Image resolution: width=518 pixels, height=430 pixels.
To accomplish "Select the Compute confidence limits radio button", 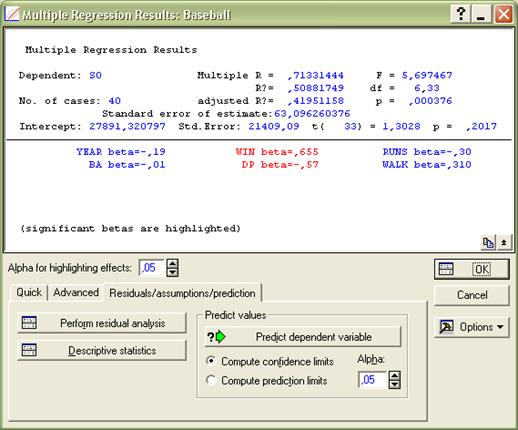I will pos(211,361).
